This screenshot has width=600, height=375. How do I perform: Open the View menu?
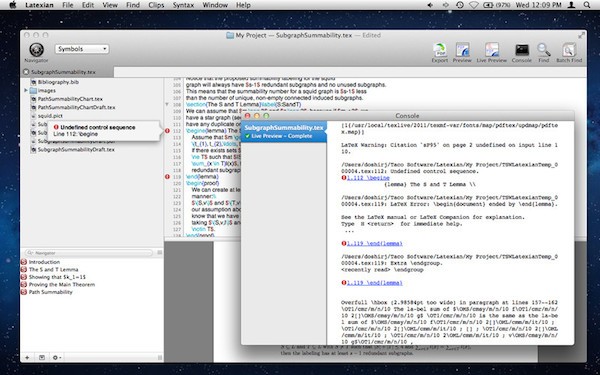(110, 5)
